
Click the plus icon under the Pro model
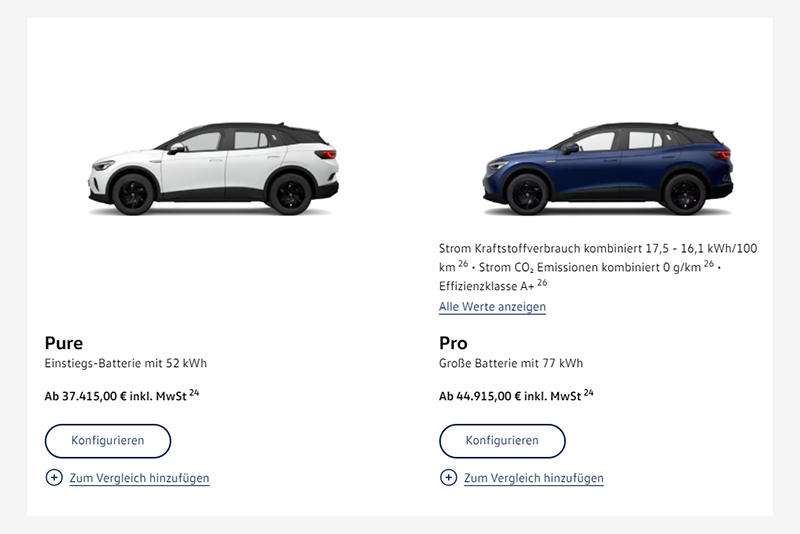(x=449, y=478)
